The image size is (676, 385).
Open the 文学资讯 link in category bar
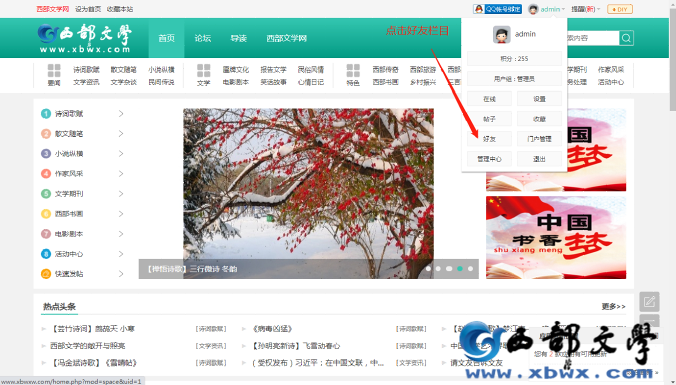point(86,82)
